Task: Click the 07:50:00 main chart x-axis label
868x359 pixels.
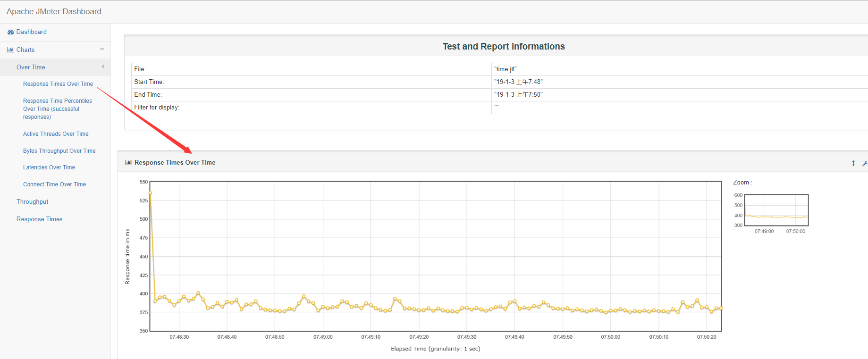Action: [610, 337]
